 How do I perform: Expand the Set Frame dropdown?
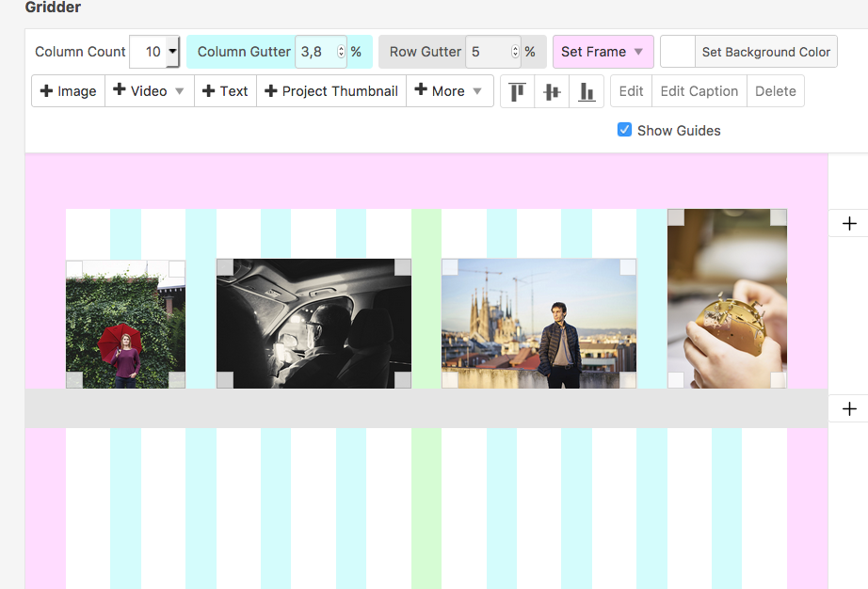603,52
